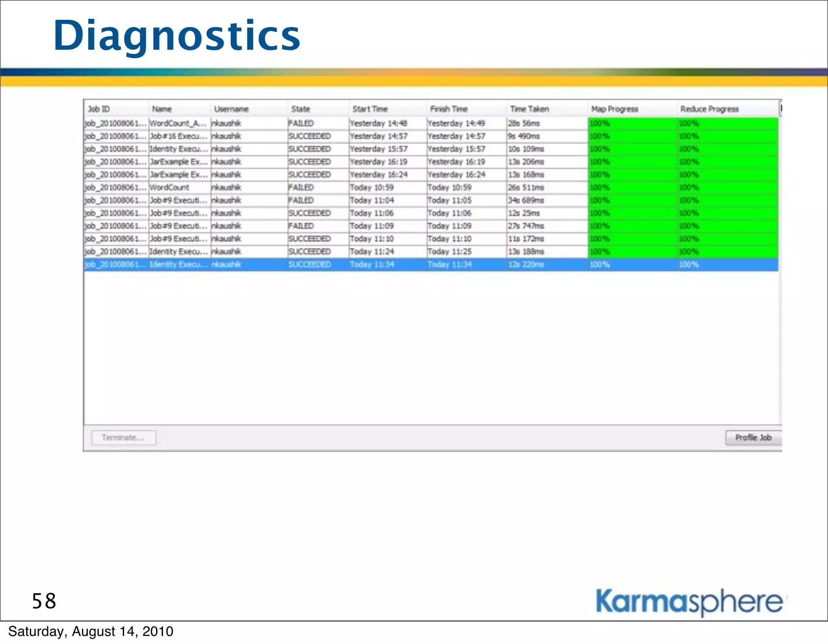Sort by the Name column header
This screenshot has width=828, height=644.
click(x=179, y=109)
